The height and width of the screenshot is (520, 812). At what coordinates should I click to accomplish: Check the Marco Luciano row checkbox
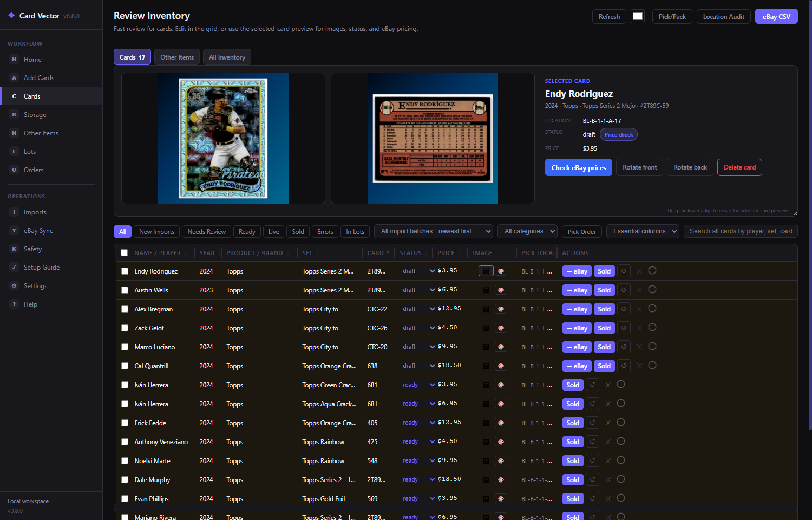(x=125, y=347)
